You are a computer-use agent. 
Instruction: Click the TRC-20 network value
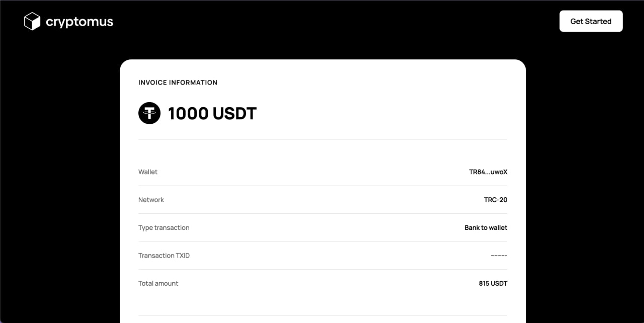pos(496,200)
